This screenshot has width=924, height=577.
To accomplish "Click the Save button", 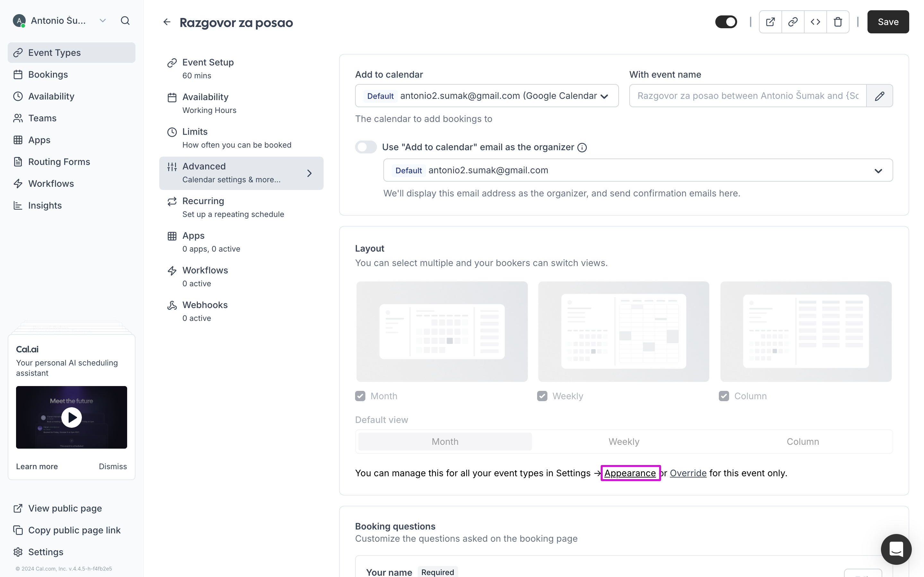I will 888,22.
